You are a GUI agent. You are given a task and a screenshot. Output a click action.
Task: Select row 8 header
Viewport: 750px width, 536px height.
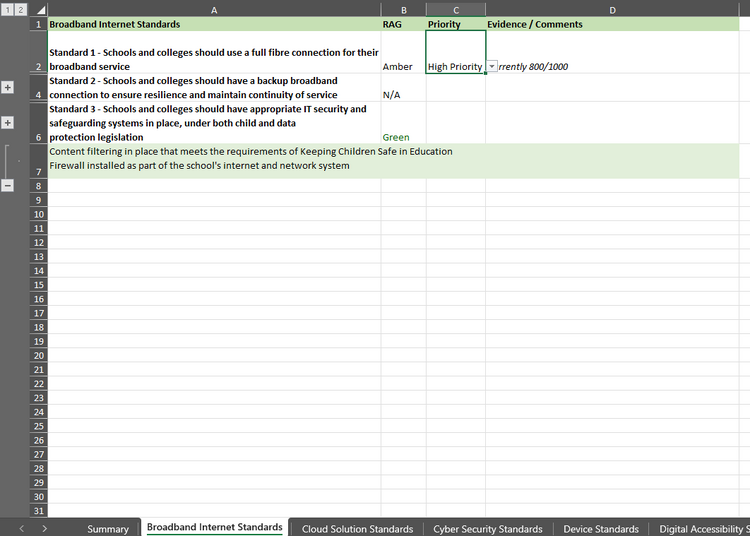38,186
